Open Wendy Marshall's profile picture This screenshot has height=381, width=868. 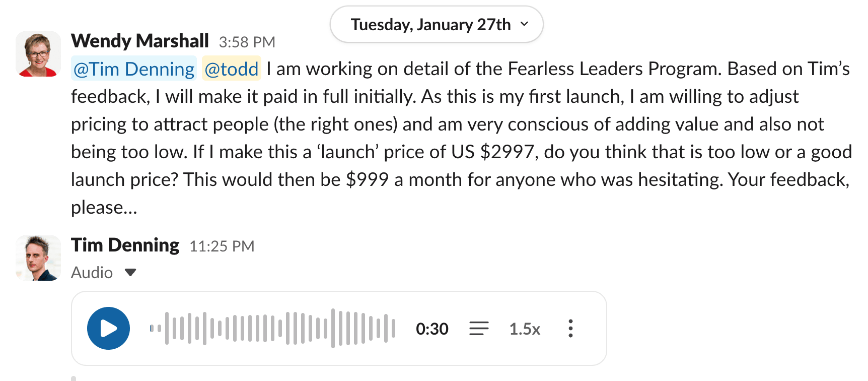[x=38, y=54]
